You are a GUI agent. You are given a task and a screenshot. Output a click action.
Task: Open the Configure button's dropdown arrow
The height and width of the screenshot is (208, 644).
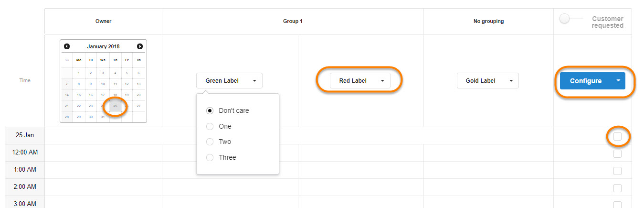point(618,81)
